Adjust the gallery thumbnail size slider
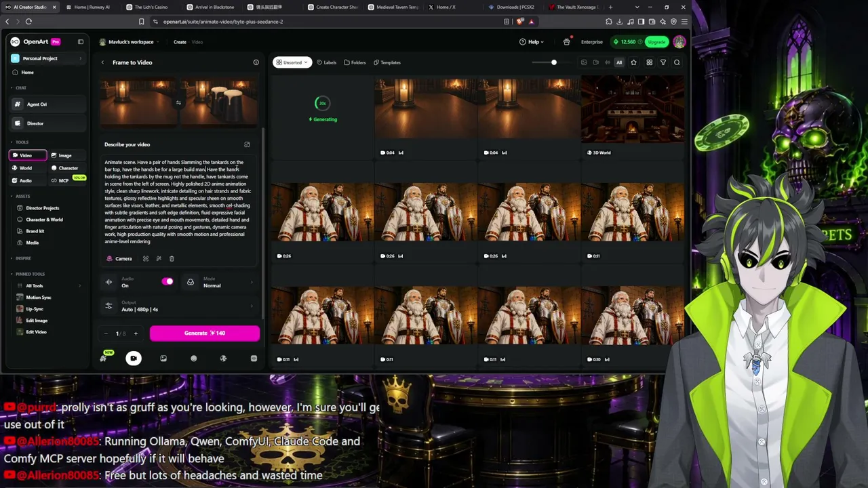Image resolution: width=868 pixels, height=488 pixels. pyautogui.click(x=553, y=62)
